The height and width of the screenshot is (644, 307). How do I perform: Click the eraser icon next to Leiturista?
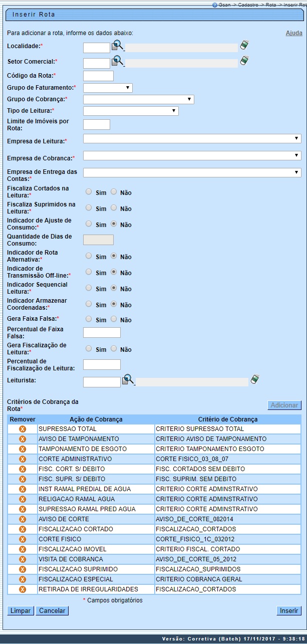255,379
